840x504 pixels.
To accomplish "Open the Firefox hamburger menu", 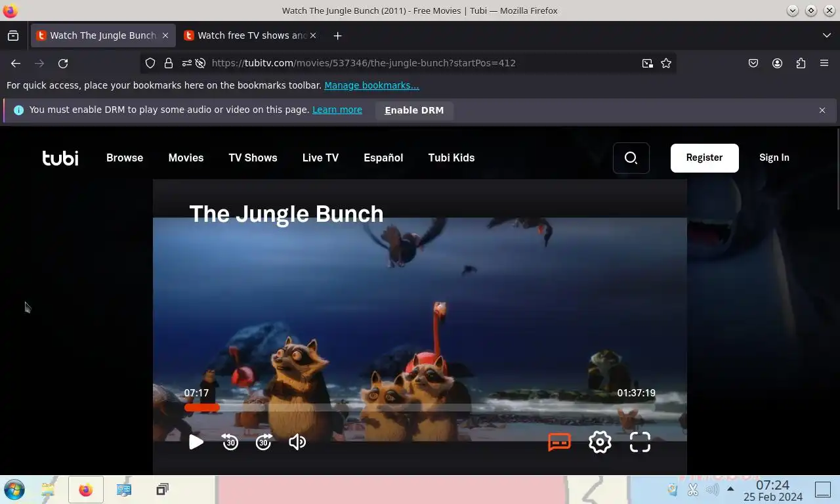I will (x=824, y=63).
